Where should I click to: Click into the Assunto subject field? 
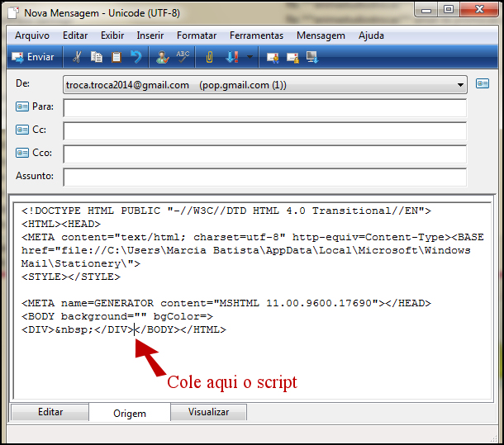(x=264, y=177)
